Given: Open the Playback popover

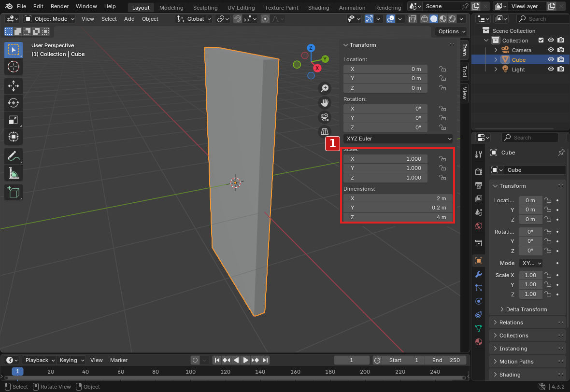Looking at the screenshot, I should coord(39,360).
